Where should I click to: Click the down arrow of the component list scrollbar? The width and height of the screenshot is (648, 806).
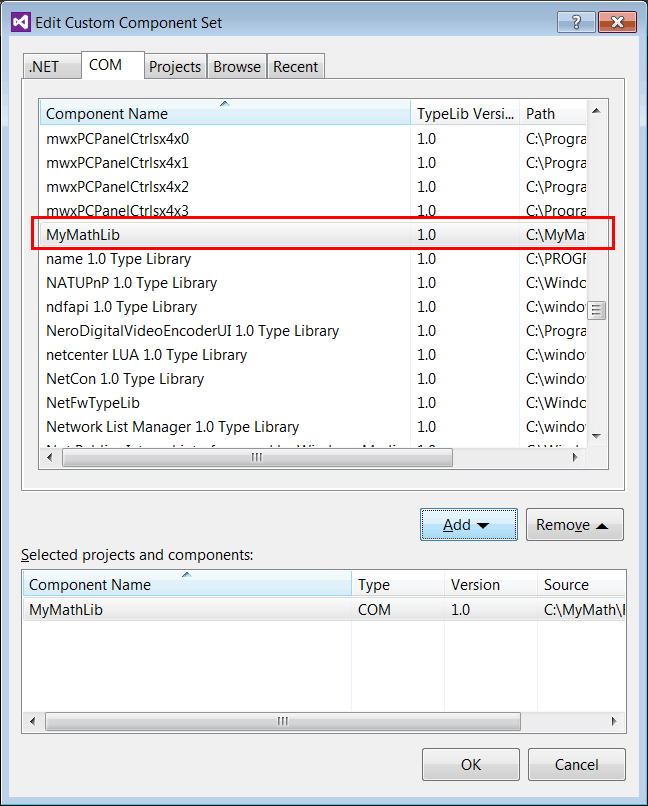[596, 436]
